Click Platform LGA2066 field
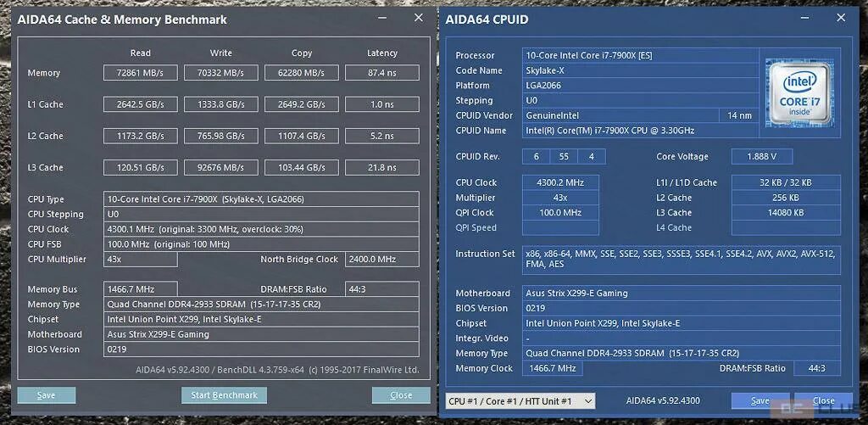This screenshot has height=425, width=868. [641, 86]
